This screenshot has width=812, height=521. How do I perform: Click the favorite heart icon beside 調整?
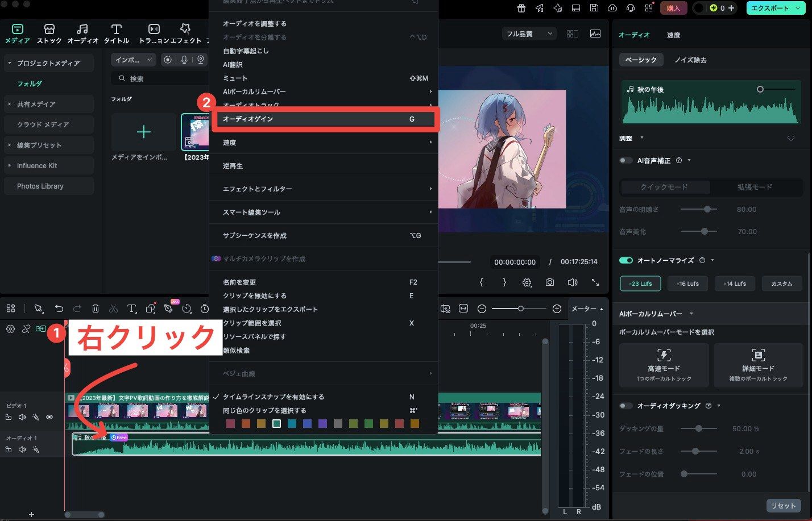click(791, 139)
